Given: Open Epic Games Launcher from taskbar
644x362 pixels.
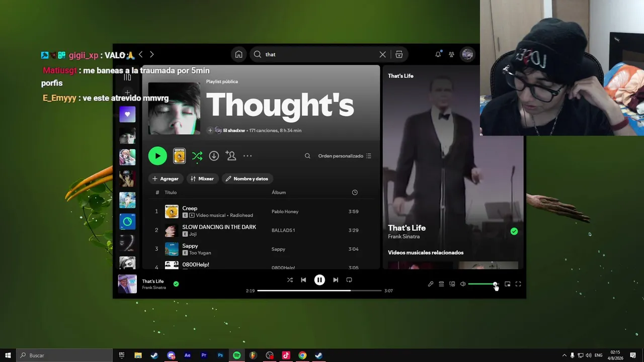Looking at the screenshot, I should (122, 355).
